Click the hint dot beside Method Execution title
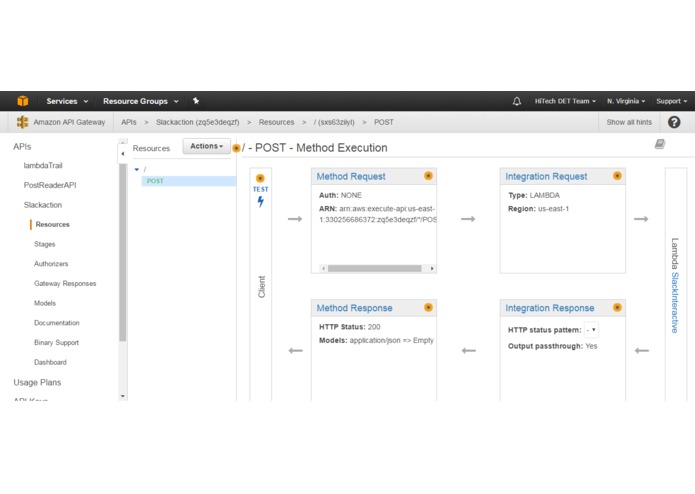 point(236,148)
